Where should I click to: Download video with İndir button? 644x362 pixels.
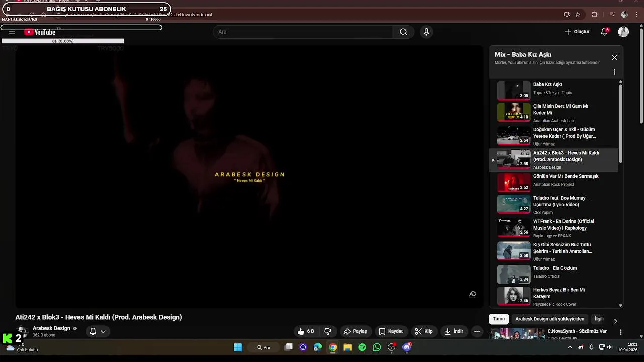pyautogui.click(x=454, y=331)
